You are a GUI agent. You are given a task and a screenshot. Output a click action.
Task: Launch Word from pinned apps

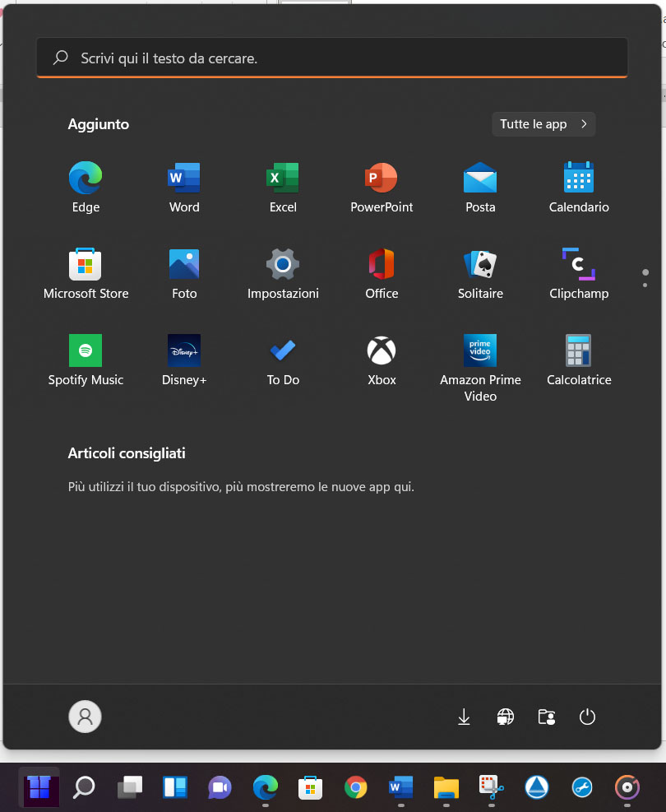184,188
